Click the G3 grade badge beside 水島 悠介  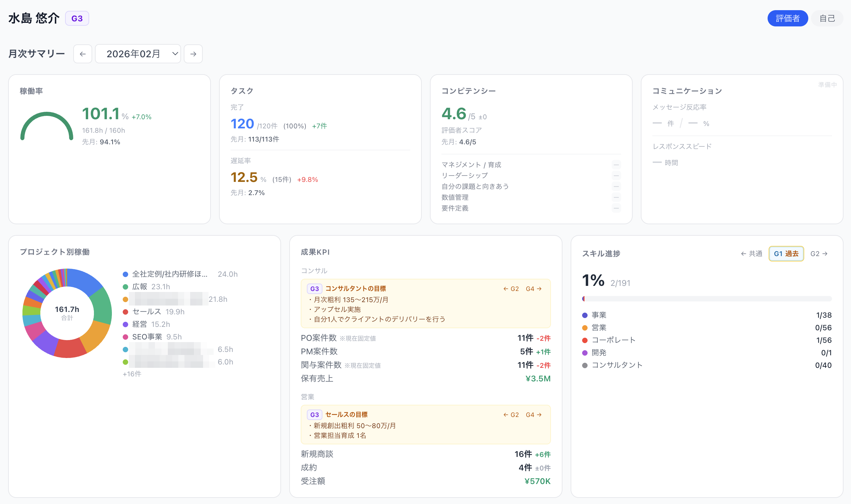(77, 18)
